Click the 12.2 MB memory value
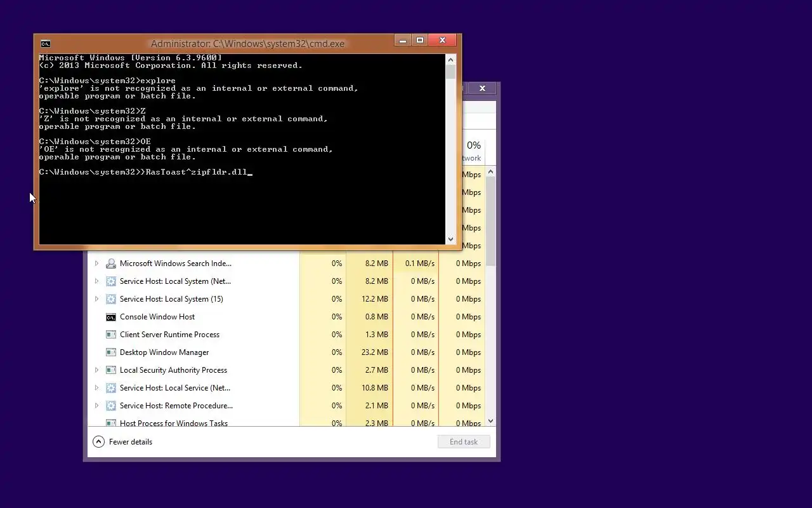The width and height of the screenshot is (812, 508). point(374,299)
